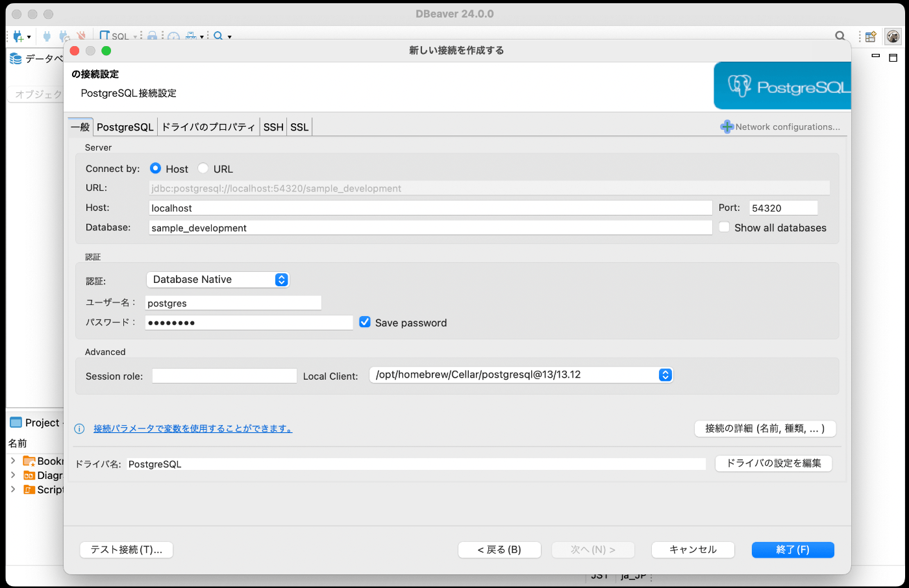
Task: Click the Network configurations... link
Action: [788, 127]
